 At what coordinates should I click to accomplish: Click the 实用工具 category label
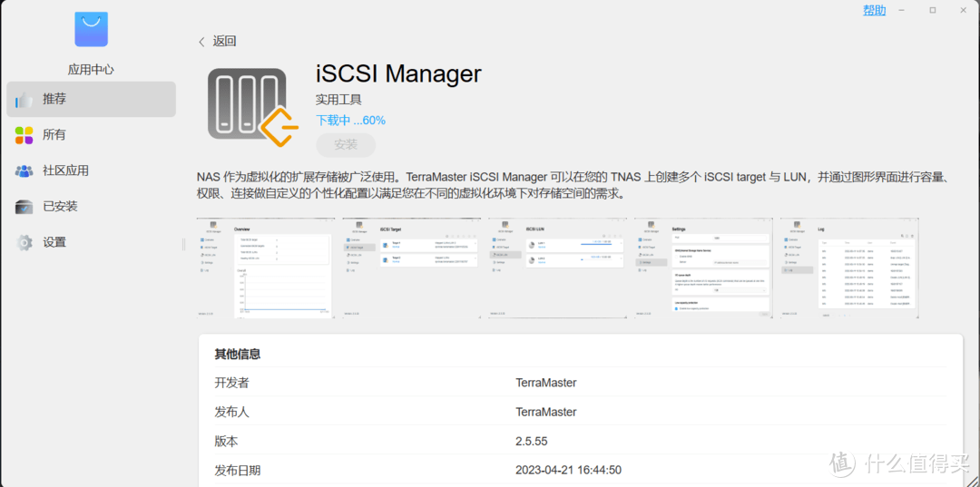pos(338,99)
